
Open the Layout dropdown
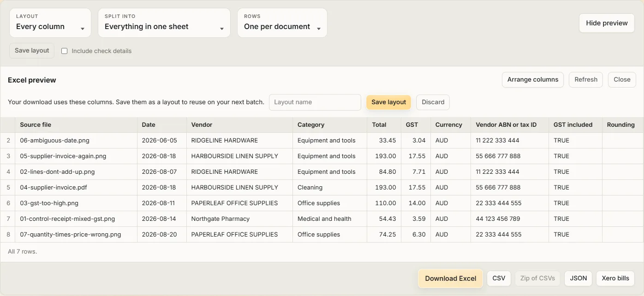click(x=50, y=23)
